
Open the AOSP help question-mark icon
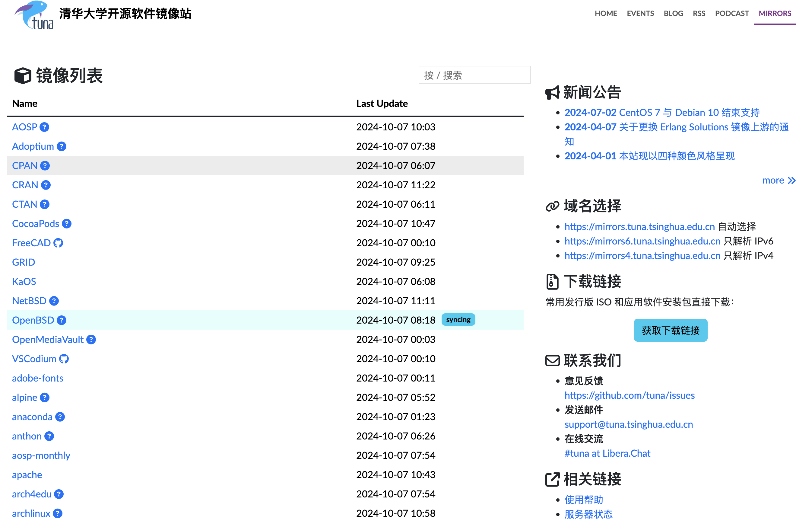point(44,127)
